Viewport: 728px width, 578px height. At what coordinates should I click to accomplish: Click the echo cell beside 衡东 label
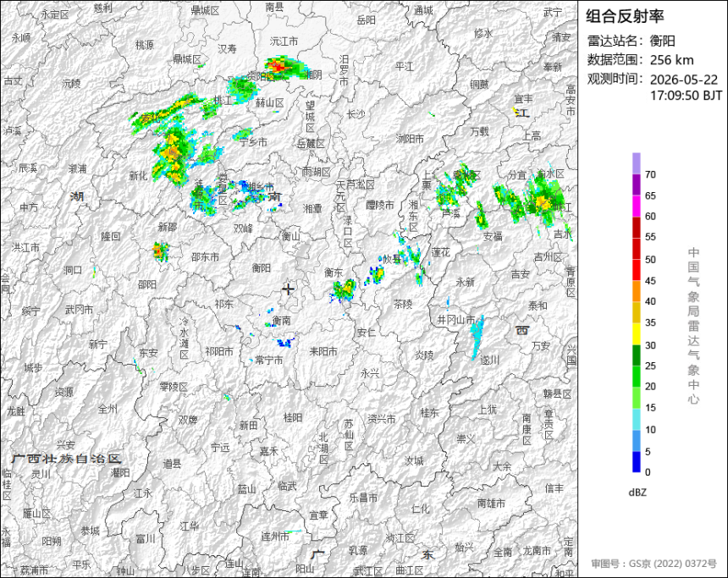point(345,289)
